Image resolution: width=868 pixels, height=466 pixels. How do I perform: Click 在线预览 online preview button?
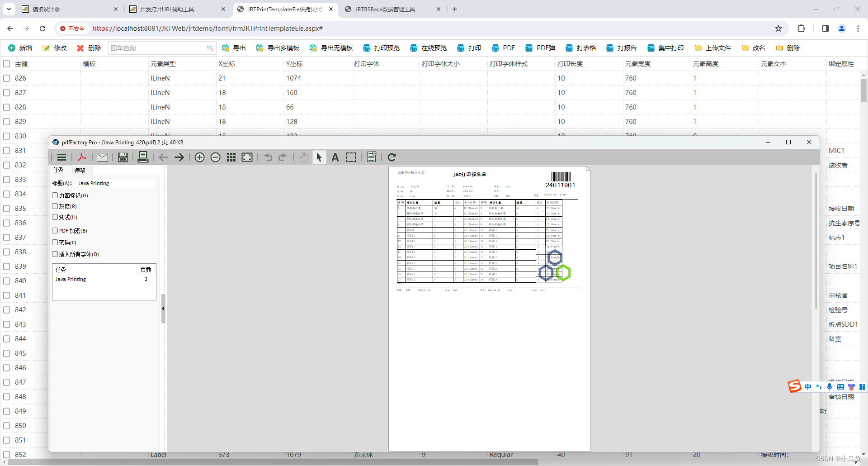tap(428, 48)
